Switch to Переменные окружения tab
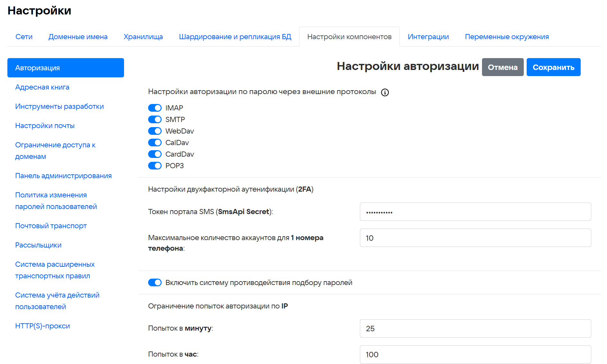 pos(507,37)
